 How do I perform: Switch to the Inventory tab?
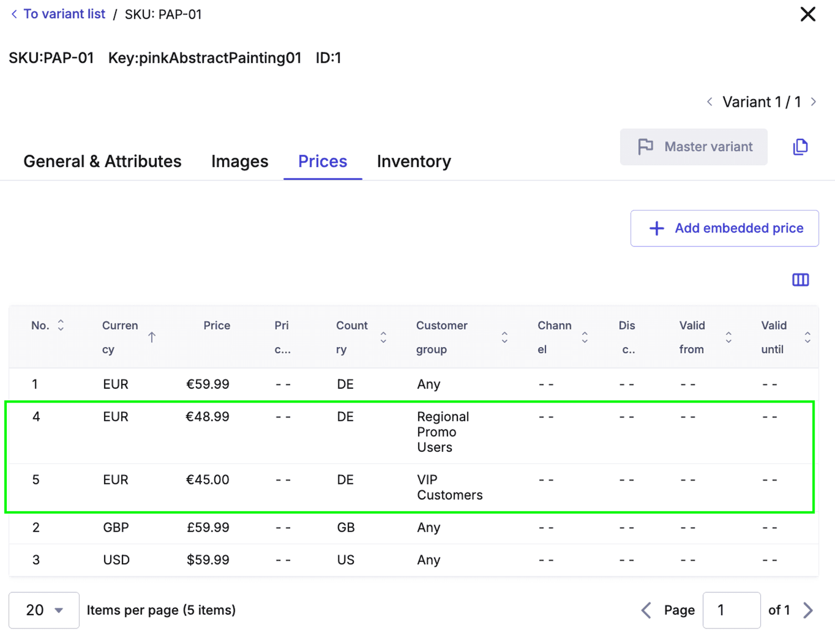pyautogui.click(x=413, y=161)
